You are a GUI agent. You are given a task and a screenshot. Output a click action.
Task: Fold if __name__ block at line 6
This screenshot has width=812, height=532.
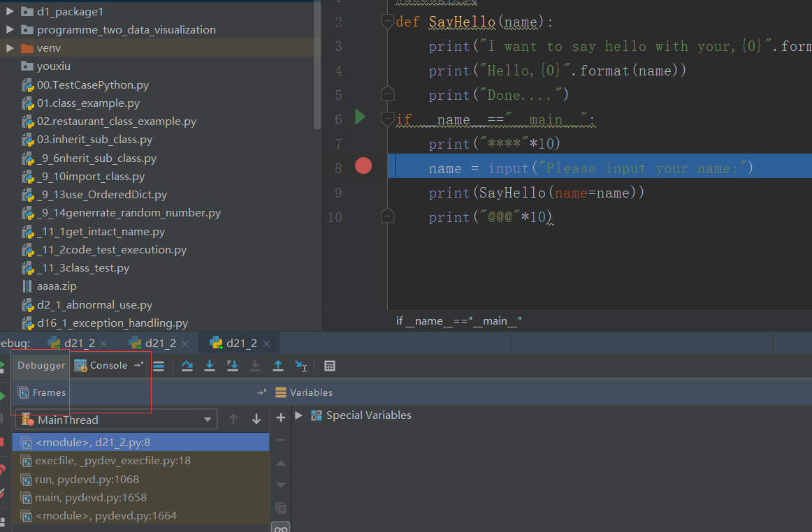pos(387,119)
